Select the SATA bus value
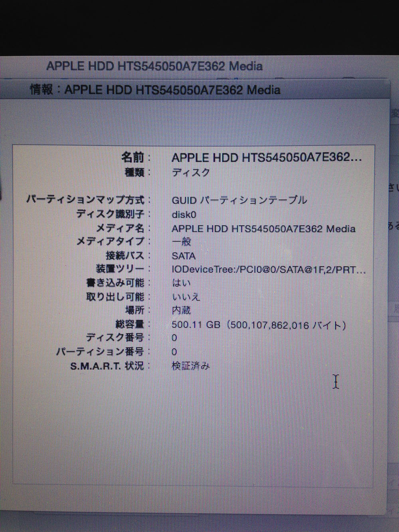The image size is (399, 532). tap(184, 256)
